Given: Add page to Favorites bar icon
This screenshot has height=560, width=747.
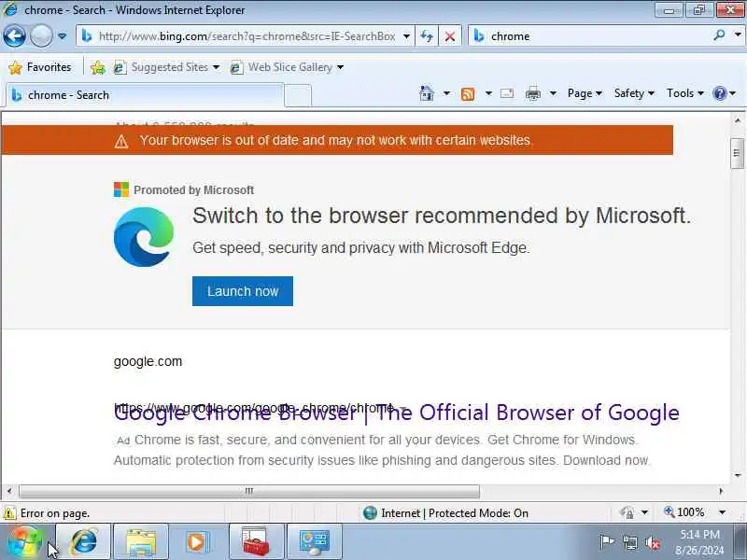Looking at the screenshot, I should click(98, 67).
